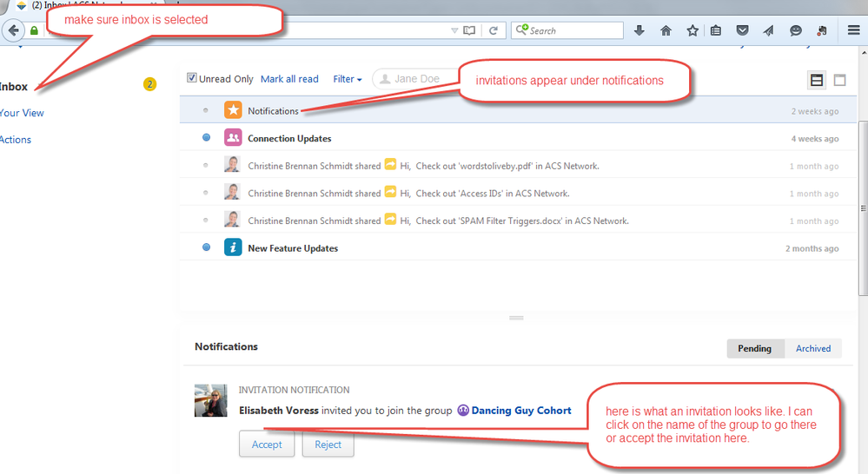Click the Jane Doe person filter field
This screenshot has height=474, width=868.
(x=417, y=79)
